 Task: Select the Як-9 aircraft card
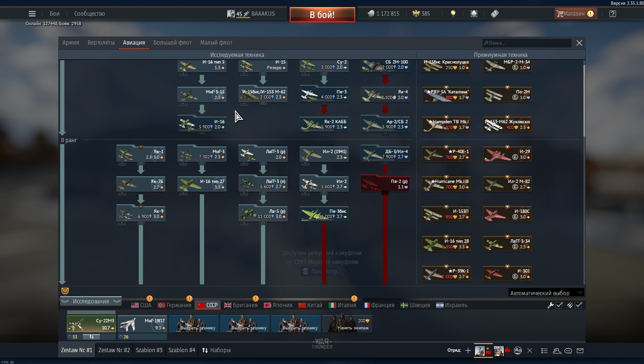(x=141, y=214)
